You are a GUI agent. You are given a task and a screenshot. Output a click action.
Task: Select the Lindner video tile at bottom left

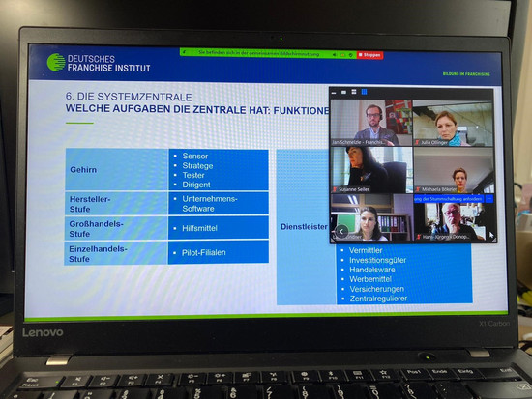point(371,217)
